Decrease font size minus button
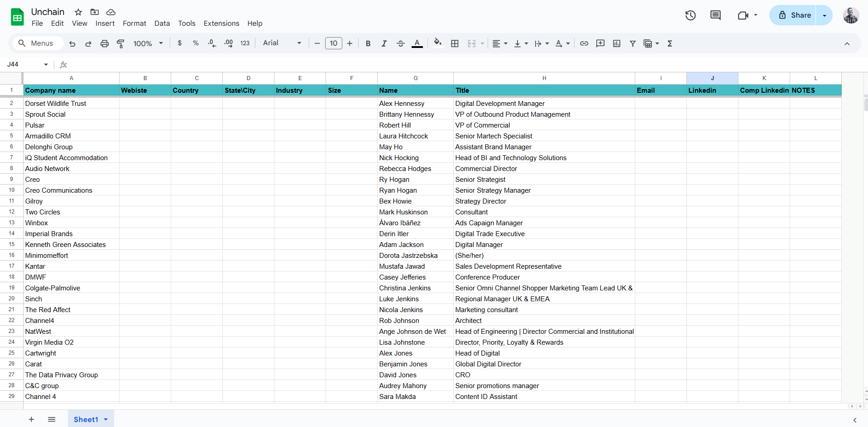The height and width of the screenshot is (427, 868). (x=317, y=43)
